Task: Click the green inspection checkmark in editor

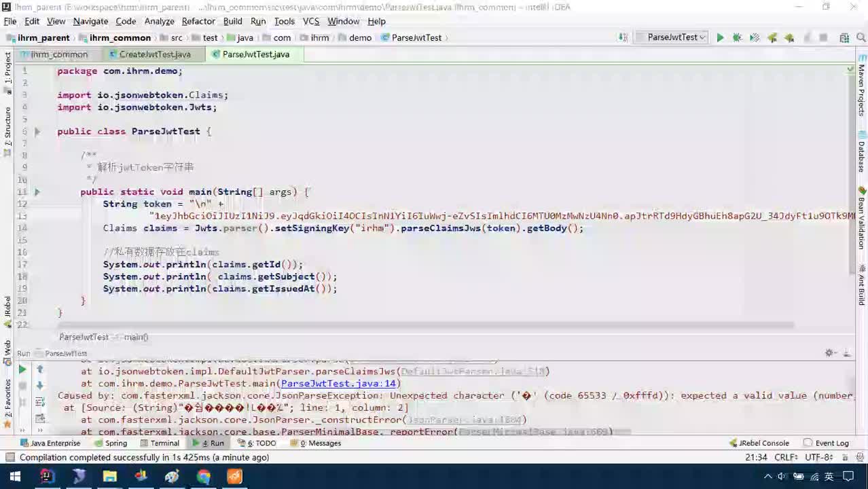Action: 850,69
